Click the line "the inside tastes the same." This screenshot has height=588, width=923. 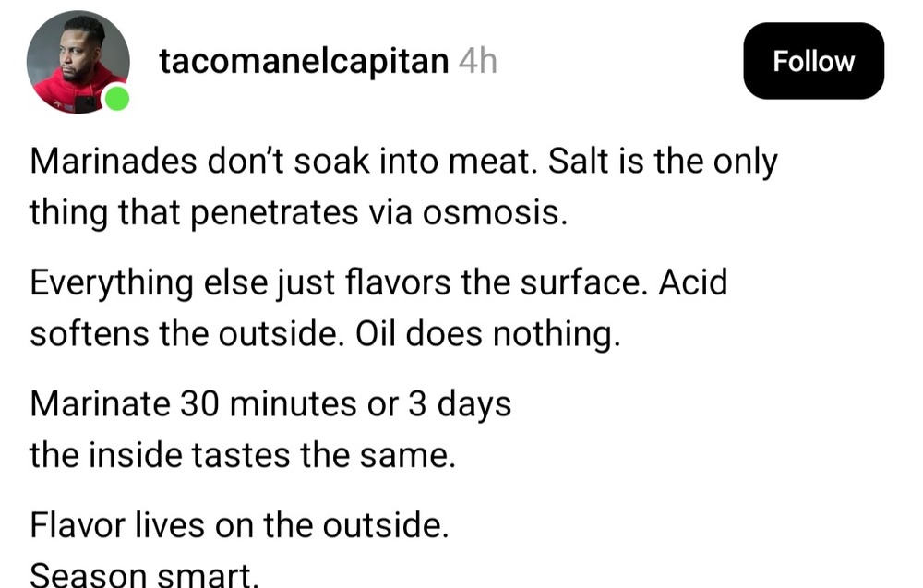(x=243, y=454)
